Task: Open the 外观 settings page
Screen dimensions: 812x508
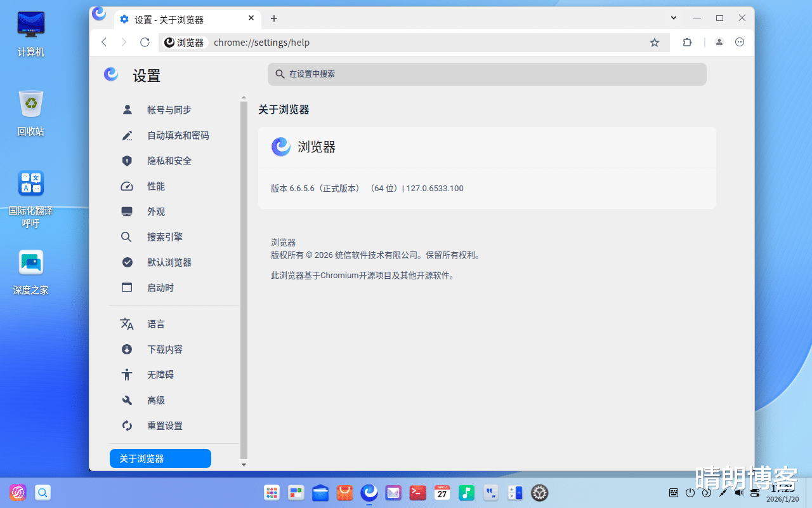Action: tap(156, 211)
